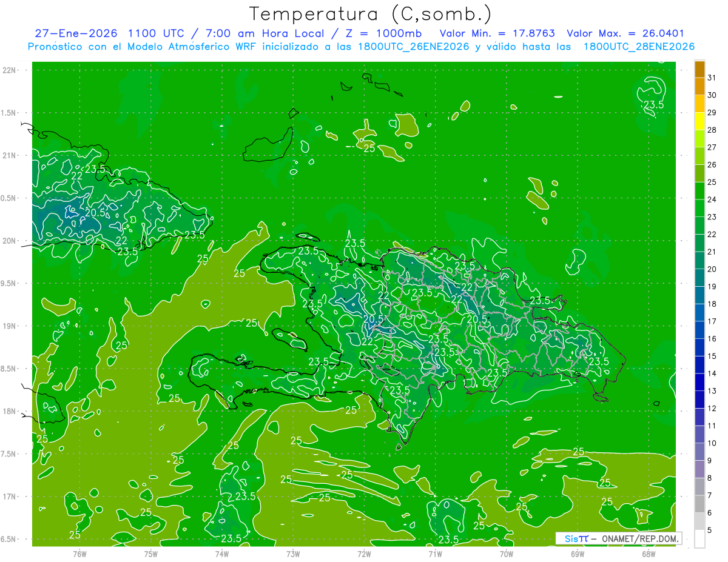
Task: Click the colorbar legend value 14
Action: [712, 373]
